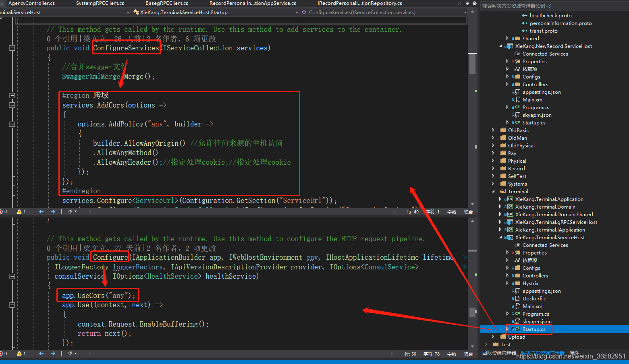Screen dimensions: 629x364
Task: Switch to BasegRPCClient.cs tab
Action: [167, 3]
